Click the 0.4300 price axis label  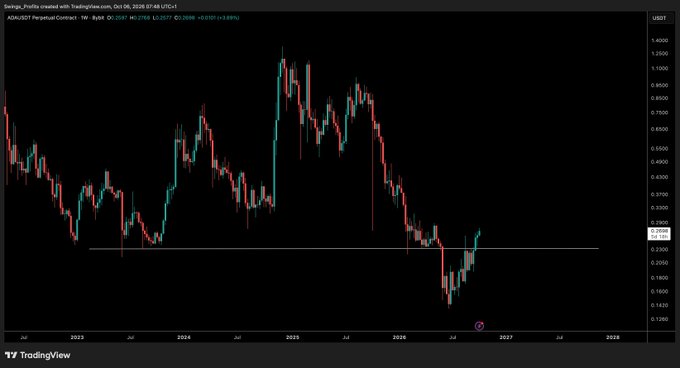pos(660,177)
